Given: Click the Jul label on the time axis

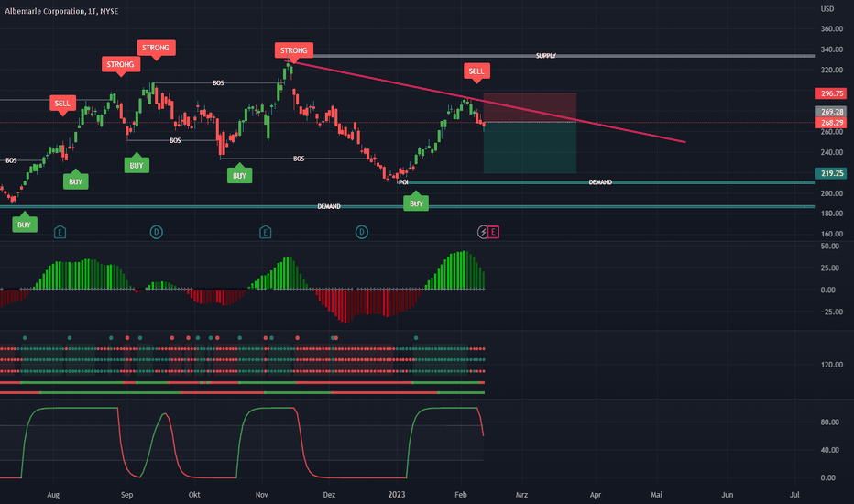Looking at the screenshot, I should pyautogui.click(x=794, y=495).
